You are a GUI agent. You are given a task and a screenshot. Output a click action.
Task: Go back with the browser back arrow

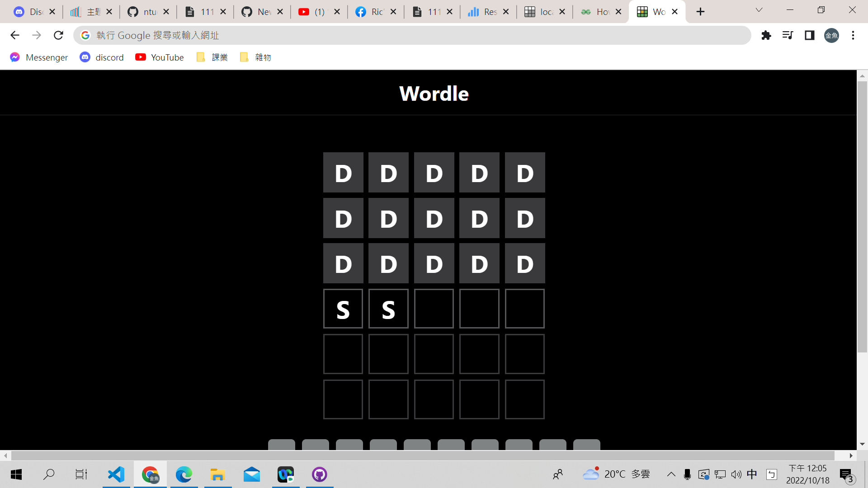click(x=15, y=35)
